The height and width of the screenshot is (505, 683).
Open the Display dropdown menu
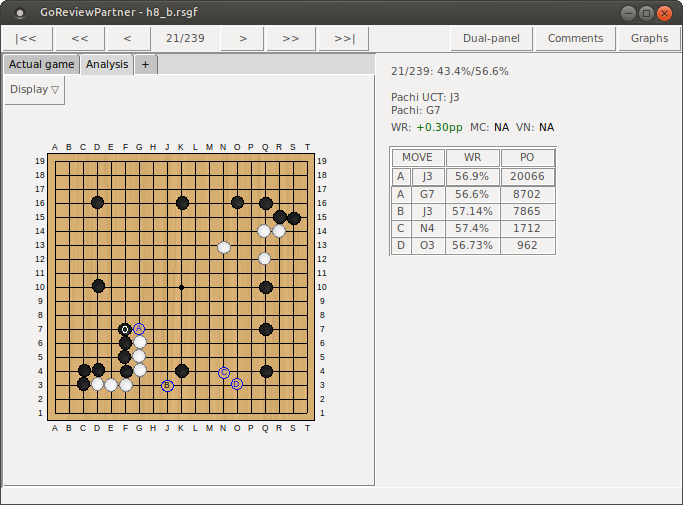point(35,89)
